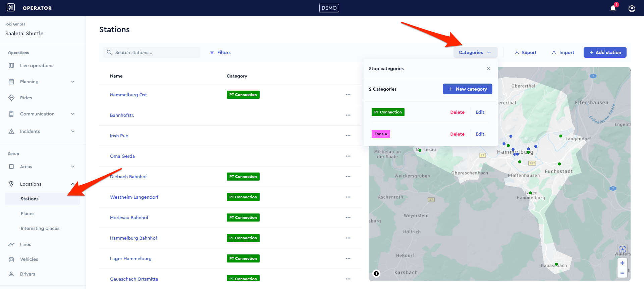This screenshot has width=644, height=289.
Task: Edit the PT Connection category
Action: click(480, 112)
